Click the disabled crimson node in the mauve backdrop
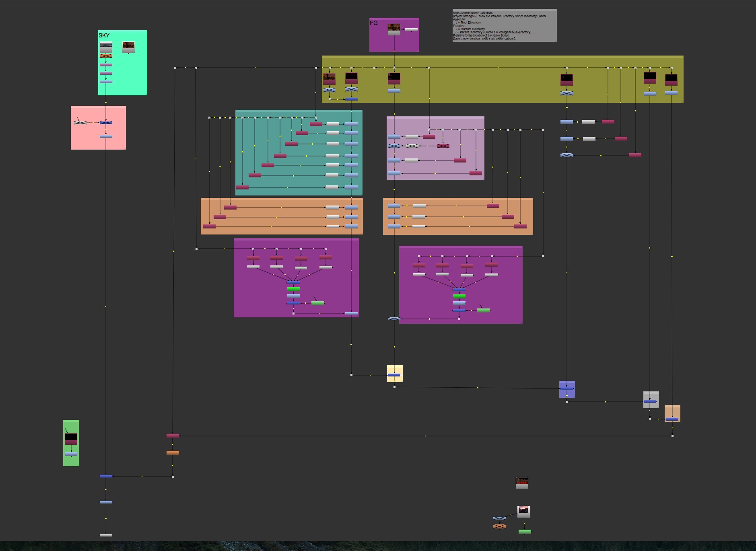 [443, 146]
